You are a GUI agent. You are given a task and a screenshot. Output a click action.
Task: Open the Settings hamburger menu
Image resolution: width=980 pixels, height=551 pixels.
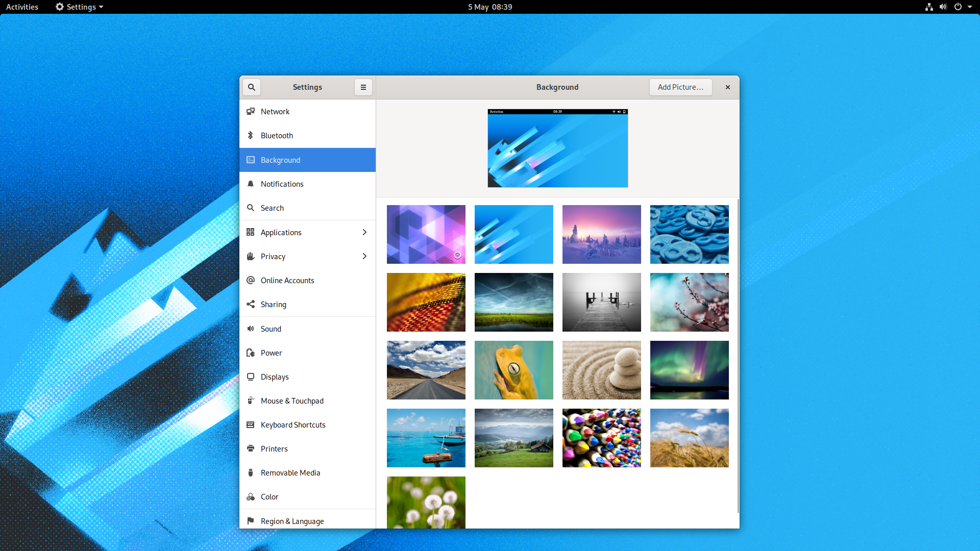point(363,87)
